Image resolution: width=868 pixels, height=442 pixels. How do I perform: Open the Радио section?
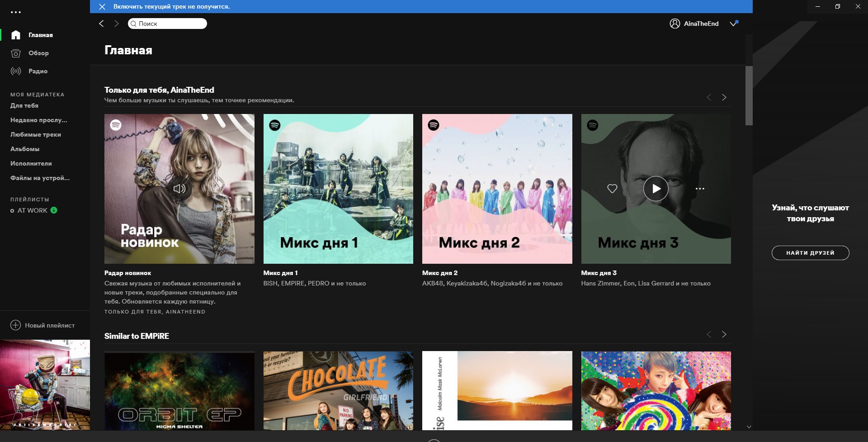(38, 71)
